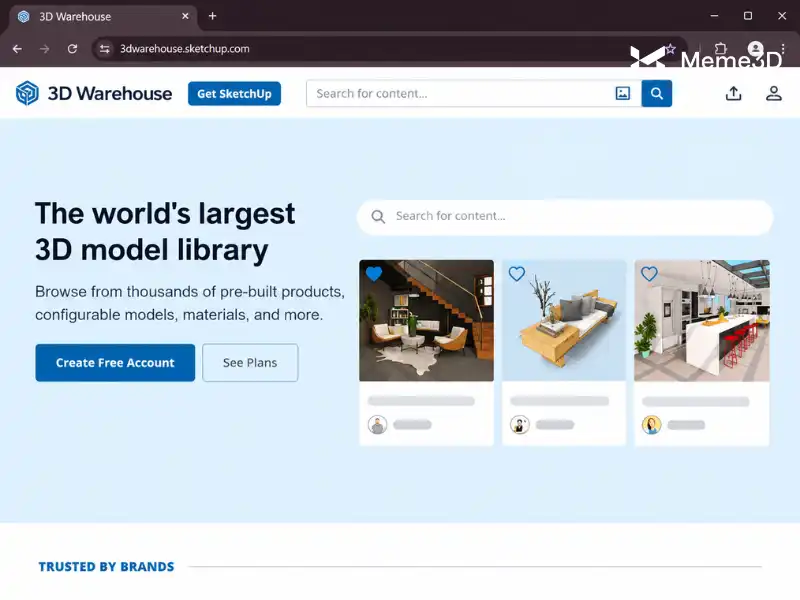The height and width of the screenshot is (600, 800).
Task: Select the 3D Warehouse browser tab
Action: tap(102, 16)
